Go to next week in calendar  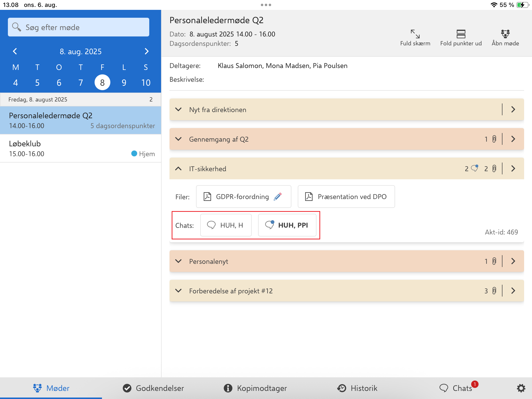coord(147,51)
